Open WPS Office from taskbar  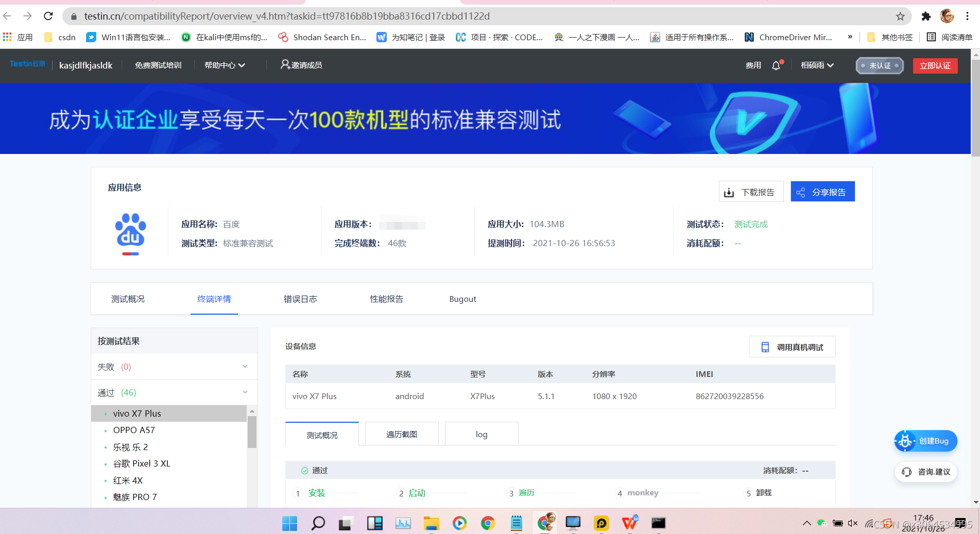tap(629, 523)
